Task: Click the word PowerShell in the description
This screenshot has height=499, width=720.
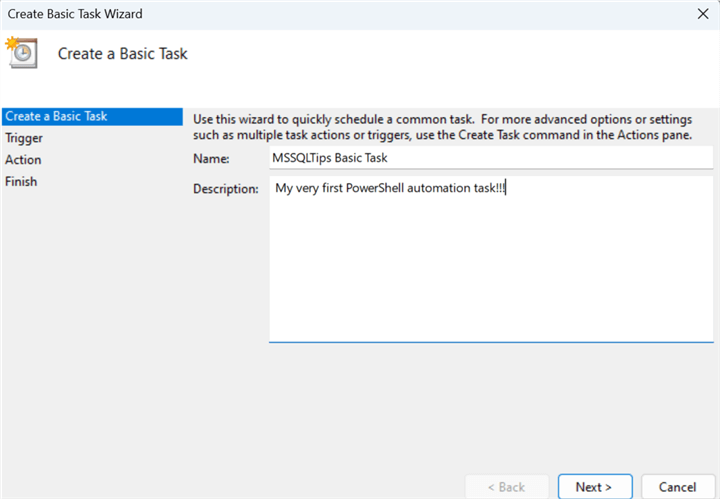Action: coord(373,188)
